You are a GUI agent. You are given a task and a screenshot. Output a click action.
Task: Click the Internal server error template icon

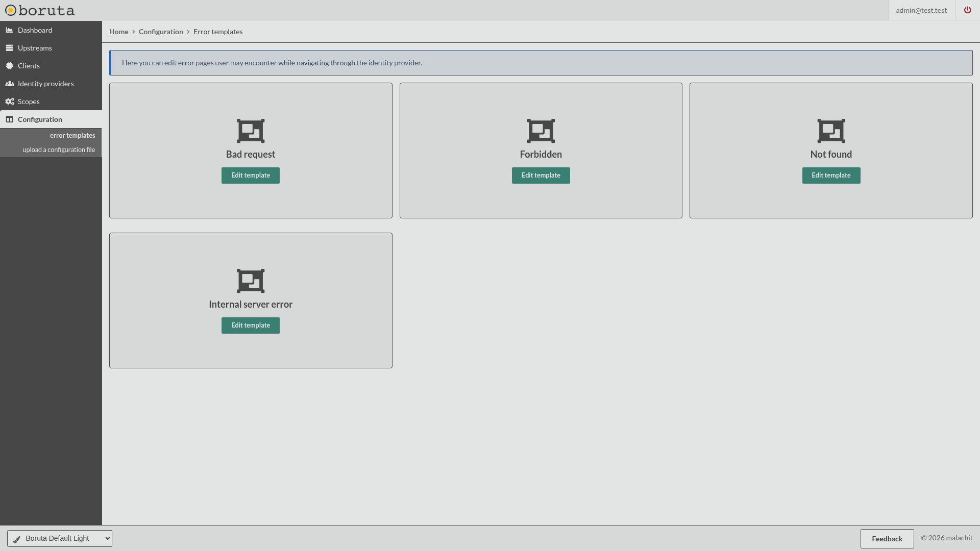[x=251, y=281]
